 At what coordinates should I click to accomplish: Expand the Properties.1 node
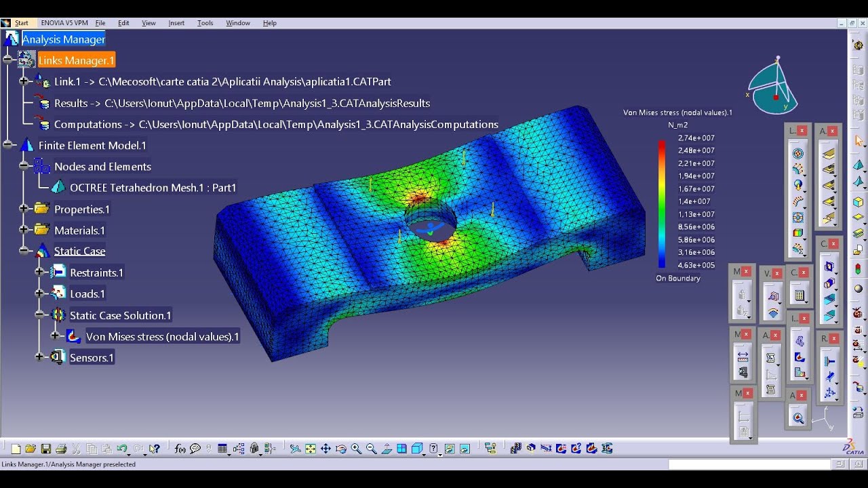(24, 209)
